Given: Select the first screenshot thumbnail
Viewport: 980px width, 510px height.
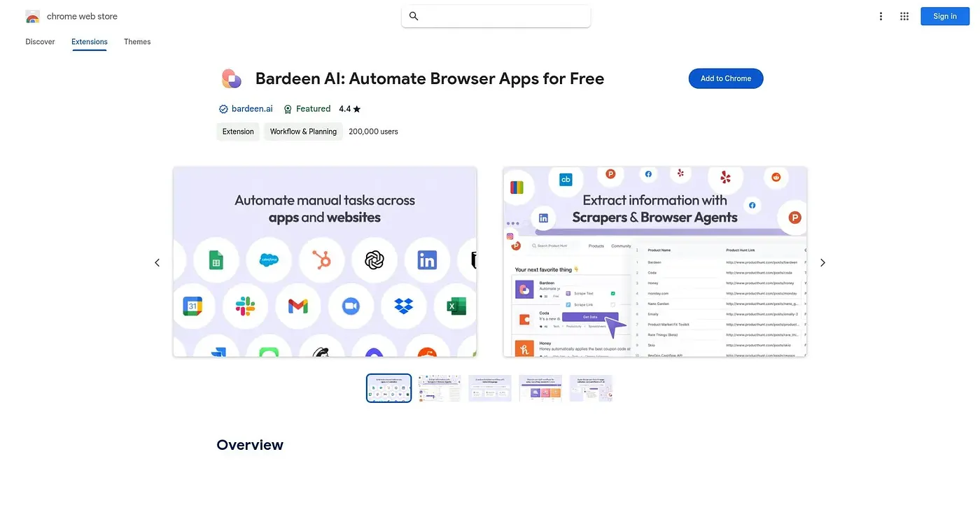Looking at the screenshot, I should pos(389,388).
